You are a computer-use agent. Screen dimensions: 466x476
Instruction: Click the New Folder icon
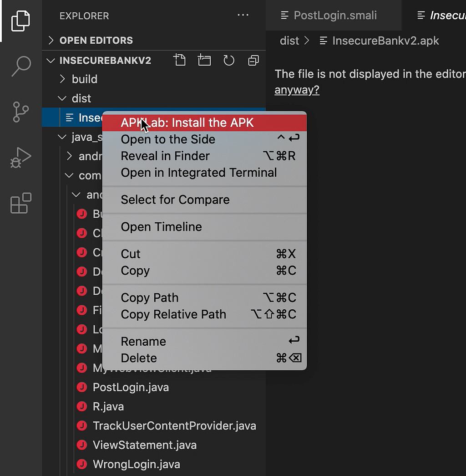[x=204, y=60]
